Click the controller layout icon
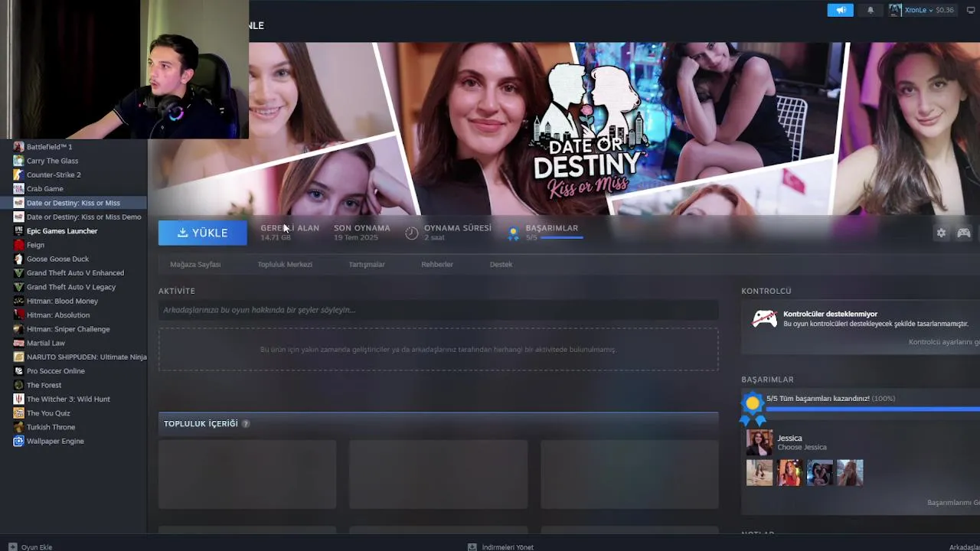Viewport: 980px width, 551px height. tap(964, 233)
